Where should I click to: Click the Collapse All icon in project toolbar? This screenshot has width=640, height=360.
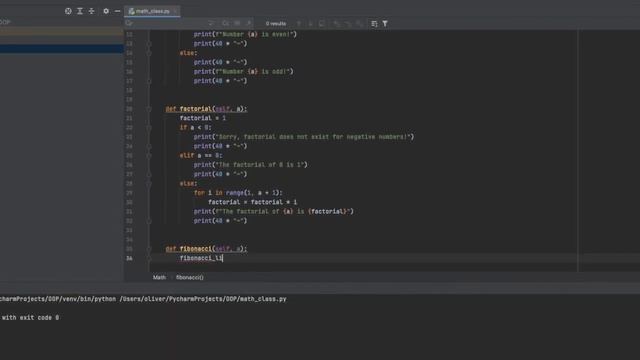[91, 11]
